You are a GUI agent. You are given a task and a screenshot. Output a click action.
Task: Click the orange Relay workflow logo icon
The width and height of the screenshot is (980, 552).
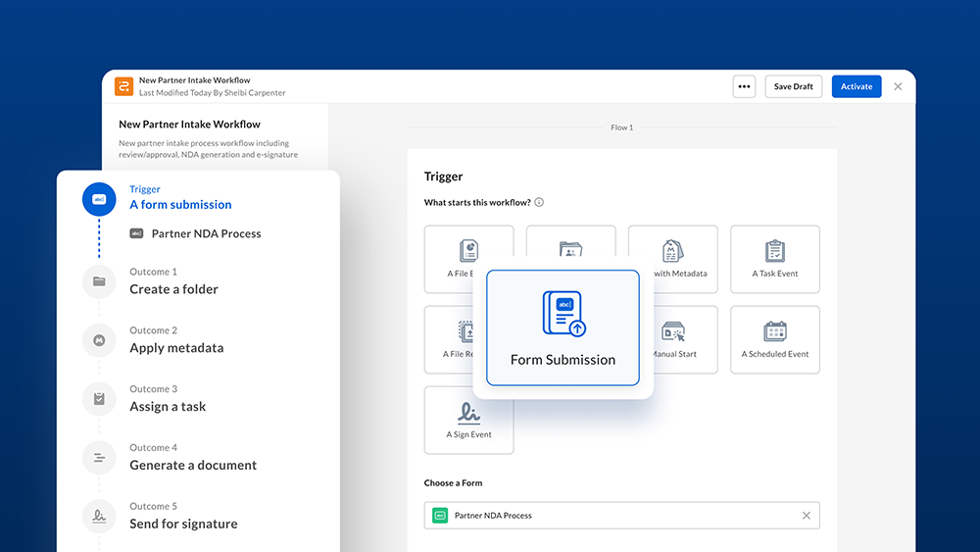[123, 86]
